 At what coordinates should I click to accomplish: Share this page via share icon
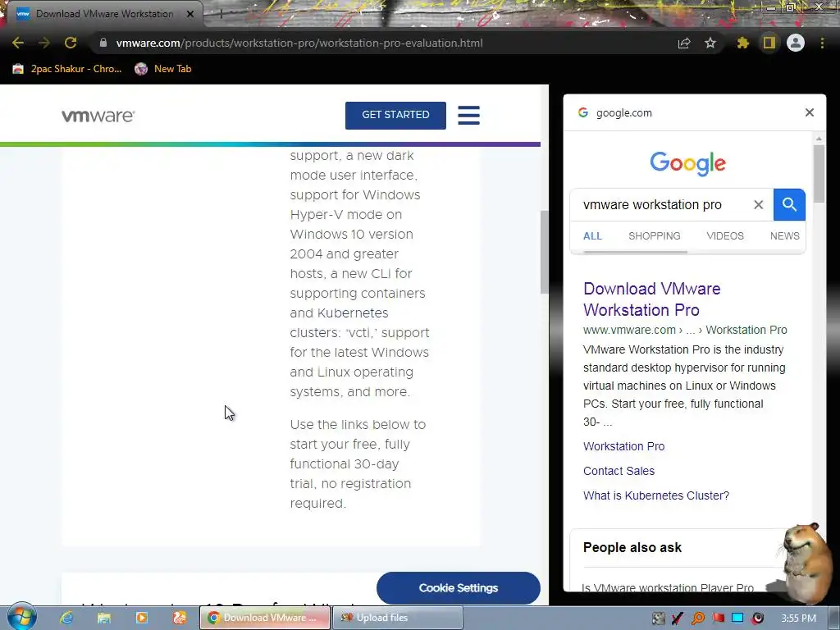(x=684, y=43)
